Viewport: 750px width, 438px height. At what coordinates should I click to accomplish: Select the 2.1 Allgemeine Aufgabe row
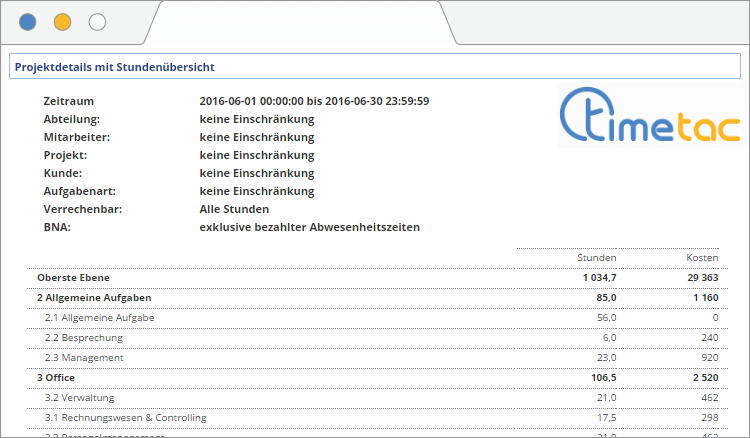(x=99, y=317)
